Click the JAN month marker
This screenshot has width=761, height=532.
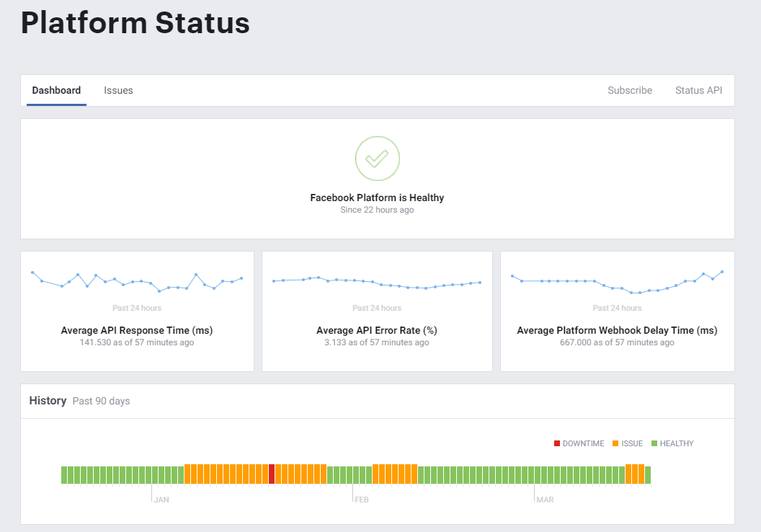tap(161, 499)
